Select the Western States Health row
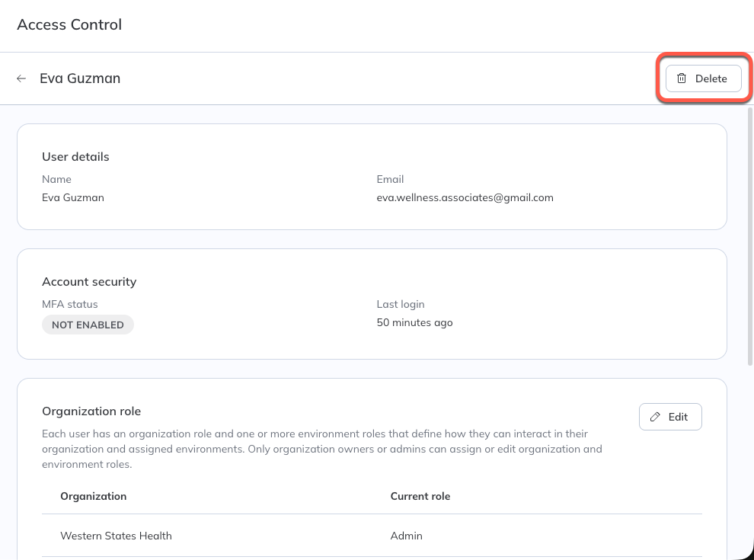The height and width of the screenshot is (560, 754). (372, 536)
